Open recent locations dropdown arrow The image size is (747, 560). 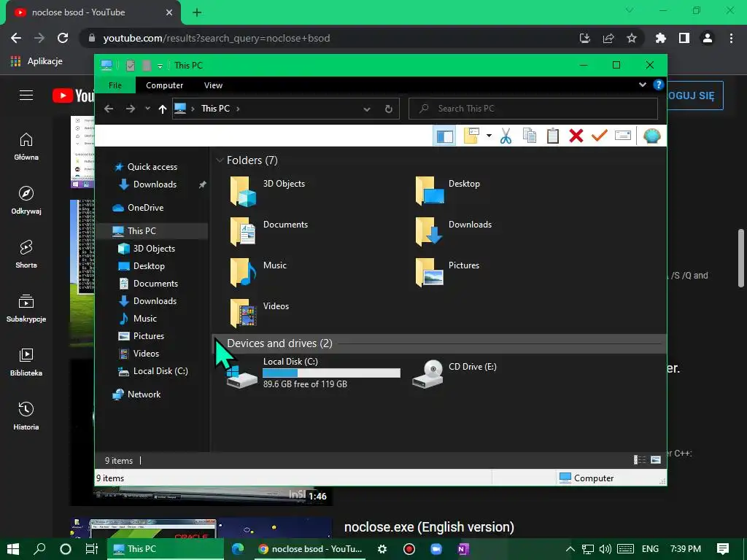coord(147,109)
